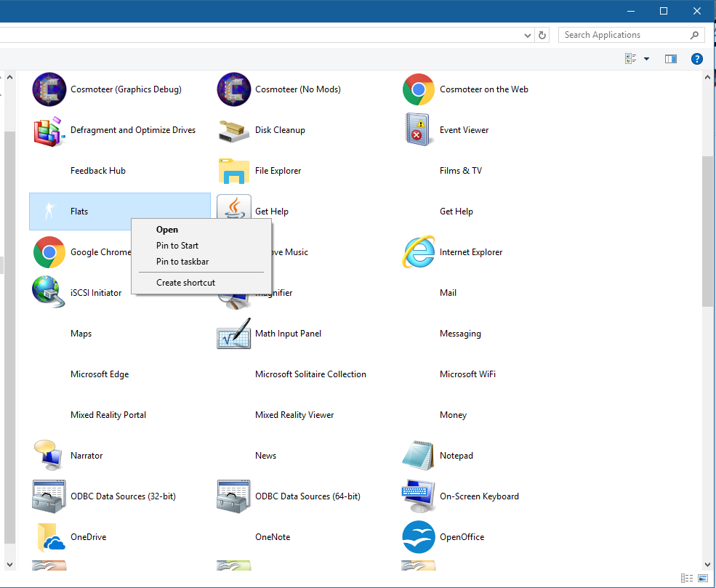Image resolution: width=716 pixels, height=588 pixels.
Task: Click the Notepad icon
Action: click(x=418, y=455)
